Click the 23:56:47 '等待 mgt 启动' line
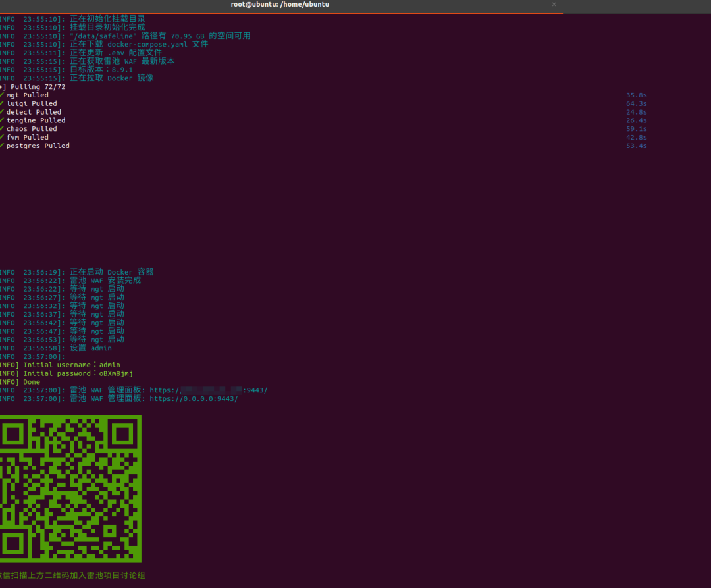Image resolution: width=711 pixels, height=588 pixels. tap(62, 331)
